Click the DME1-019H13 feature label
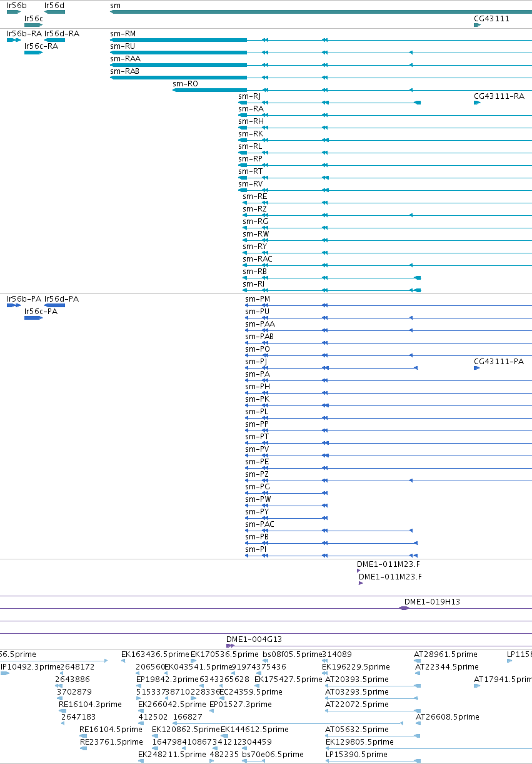Screen dimensions: 532x764 433,601
